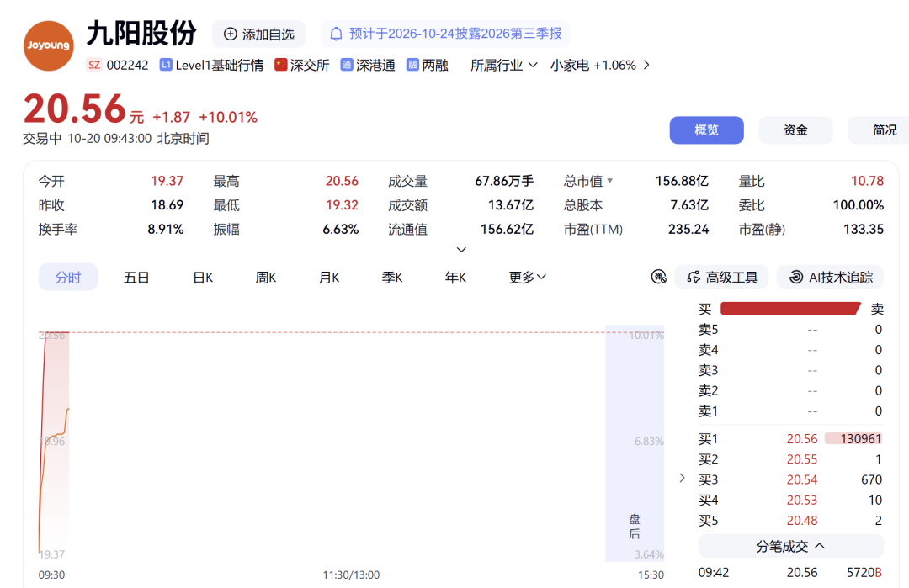Click the 09:42 trade volume 5720B
The width and height of the screenshot is (909, 588).
(864, 572)
